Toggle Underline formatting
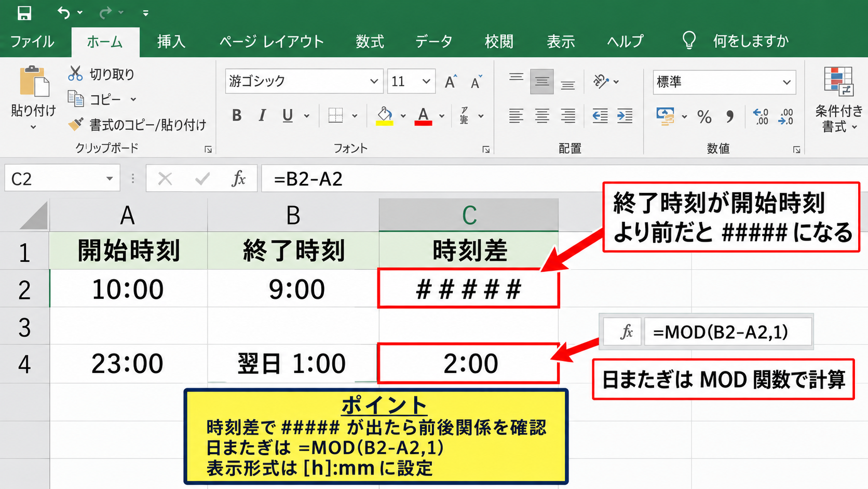 click(x=288, y=115)
